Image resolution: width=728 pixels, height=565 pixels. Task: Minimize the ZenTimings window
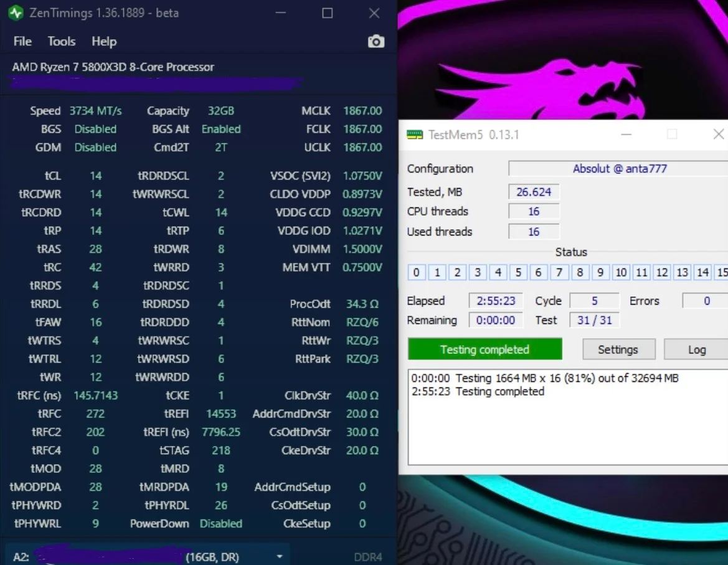(280, 13)
